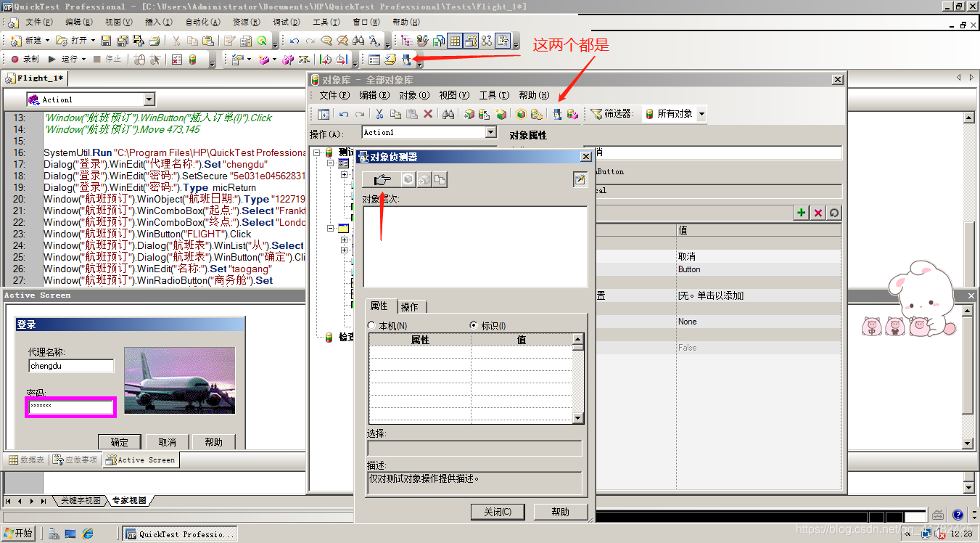The width and height of the screenshot is (980, 543).
Task: Click the 取消 button in login Active Screen
Action: (168, 442)
